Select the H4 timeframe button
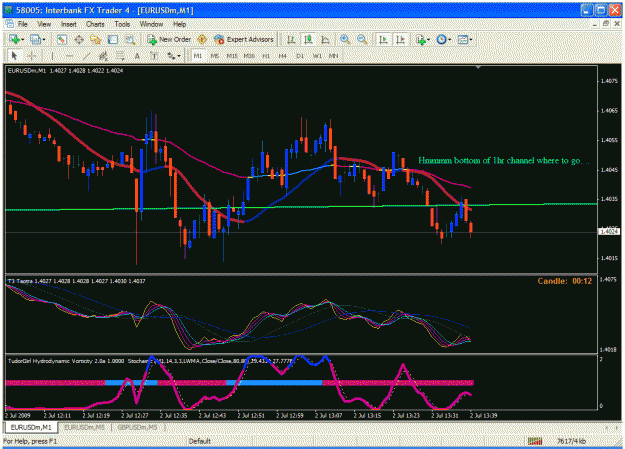625x449 pixels. click(x=283, y=56)
